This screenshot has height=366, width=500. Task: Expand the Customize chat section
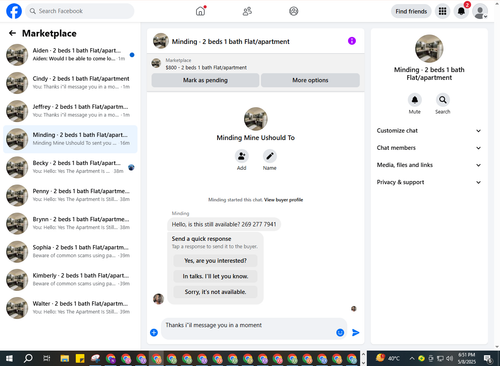[x=429, y=131]
